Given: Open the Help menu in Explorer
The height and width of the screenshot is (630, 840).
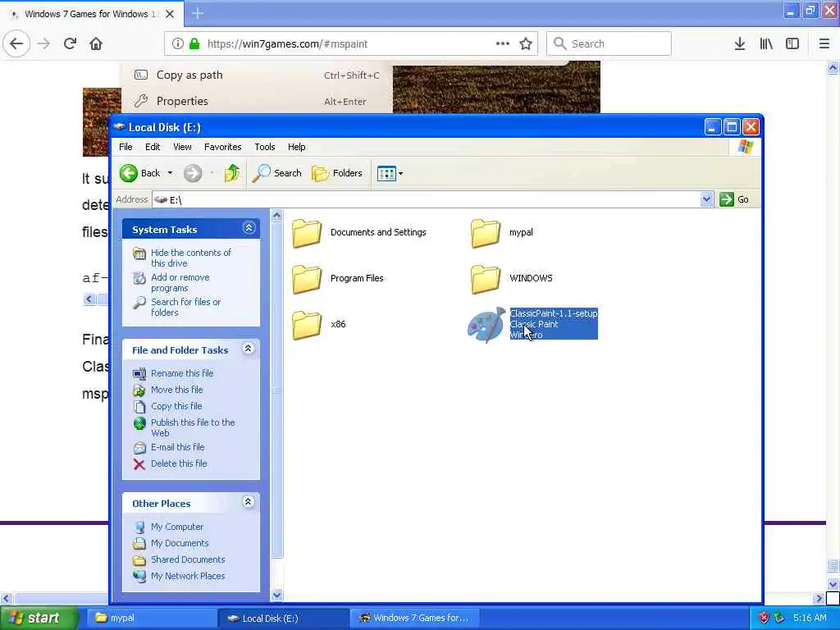Looking at the screenshot, I should pyautogui.click(x=296, y=147).
